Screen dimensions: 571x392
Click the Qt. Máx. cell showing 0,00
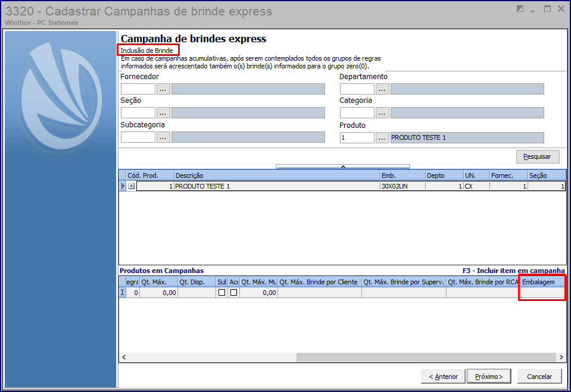pyautogui.click(x=158, y=293)
